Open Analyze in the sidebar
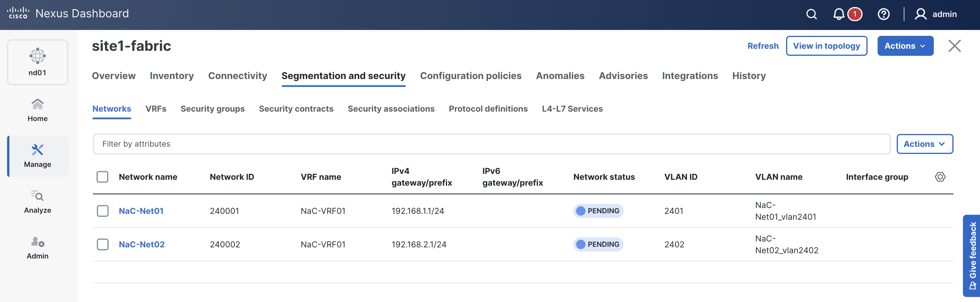Screen dimensions: 980x302 pos(37,202)
